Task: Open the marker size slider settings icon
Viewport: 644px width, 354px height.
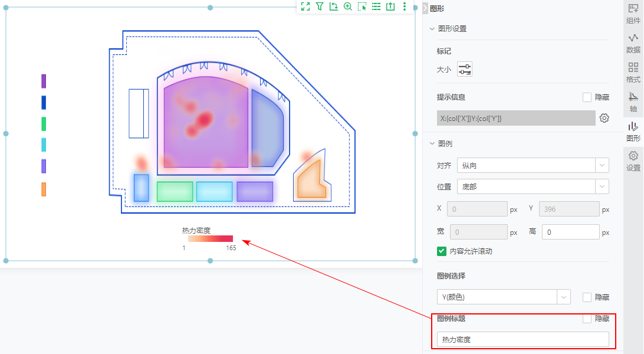Action: tap(465, 70)
